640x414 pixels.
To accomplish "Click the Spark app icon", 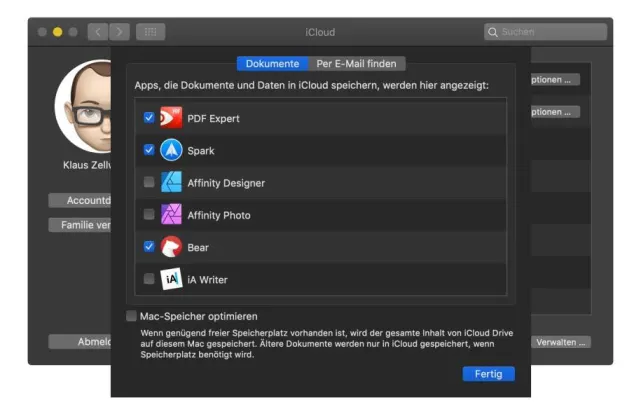I will tap(171, 150).
